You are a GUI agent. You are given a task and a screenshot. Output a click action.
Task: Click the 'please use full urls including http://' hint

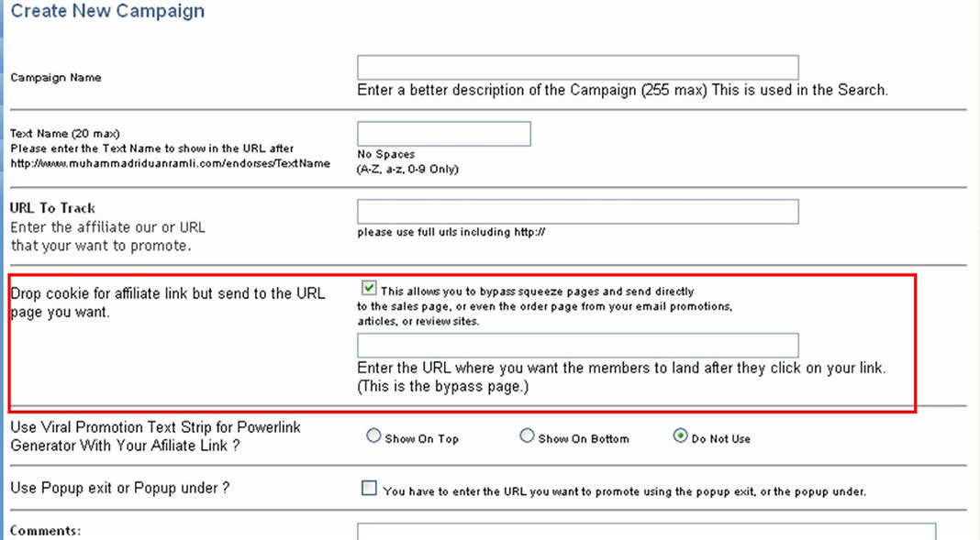[451, 232]
